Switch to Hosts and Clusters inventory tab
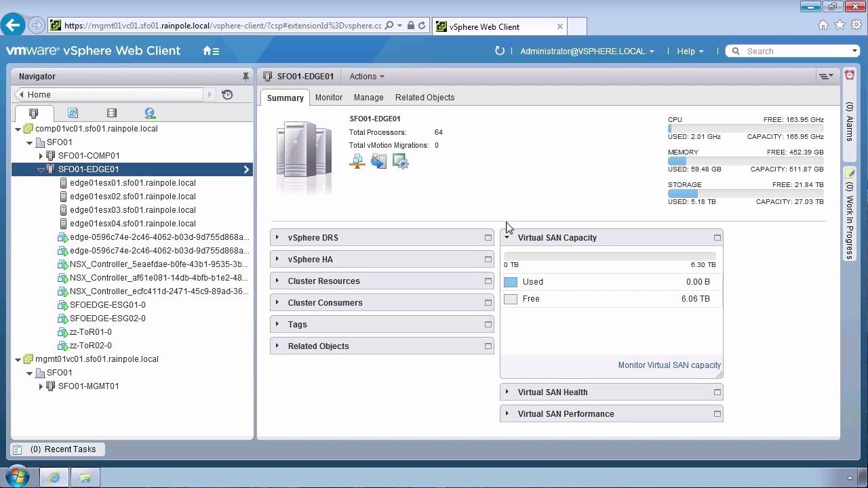This screenshot has height=488, width=868. pyautogui.click(x=33, y=113)
